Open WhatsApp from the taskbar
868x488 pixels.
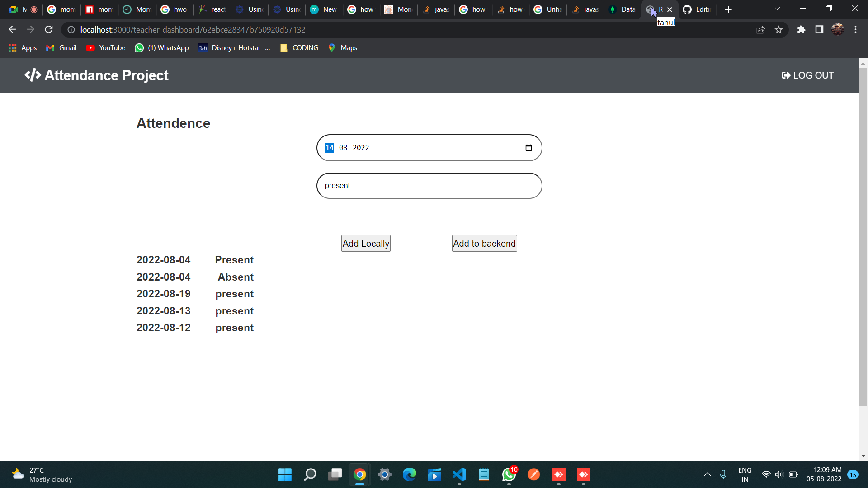point(508,474)
